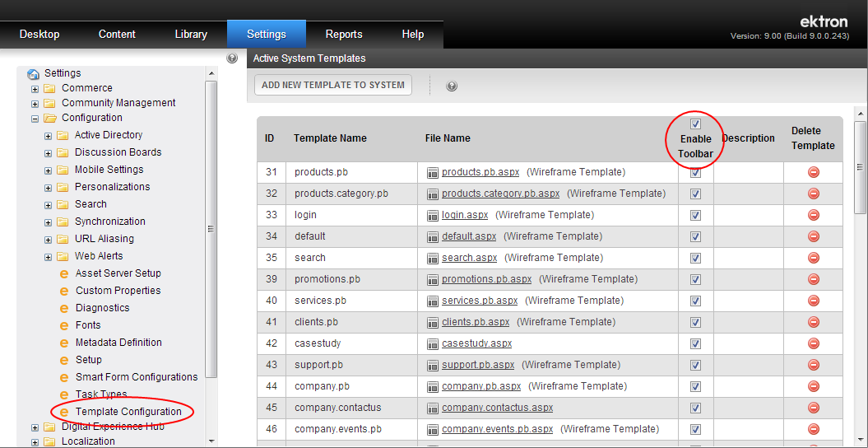868x448 pixels.
Task: Open the Reports tab
Action: 344,35
